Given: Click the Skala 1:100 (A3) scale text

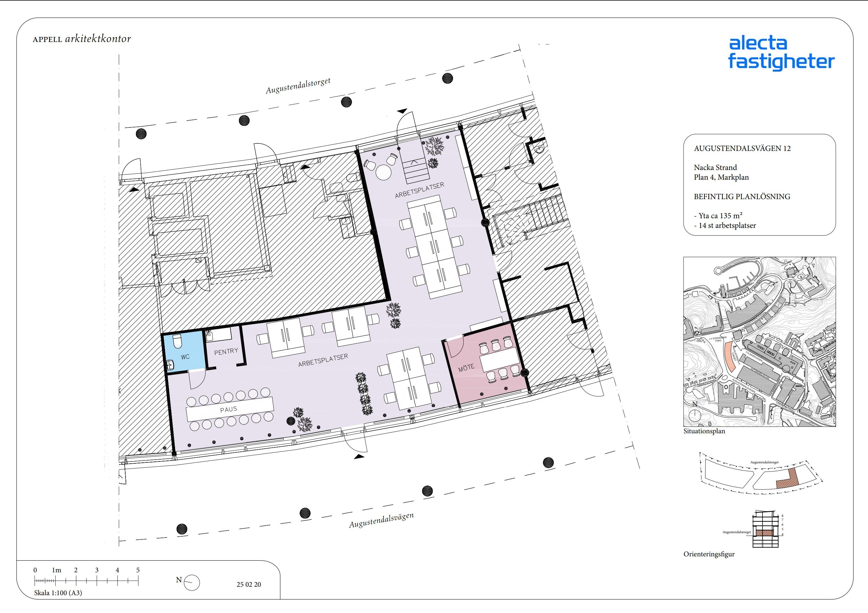Looking at the screenshot, I should point(58,593).
